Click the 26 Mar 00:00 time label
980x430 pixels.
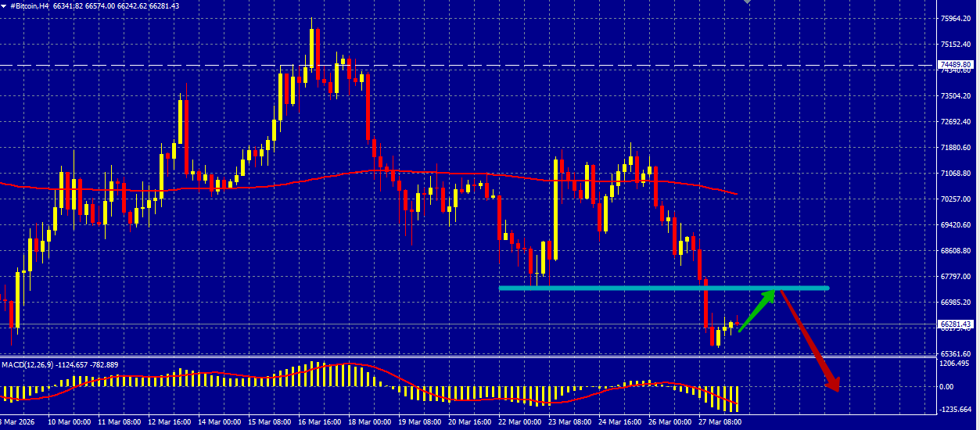669,421
